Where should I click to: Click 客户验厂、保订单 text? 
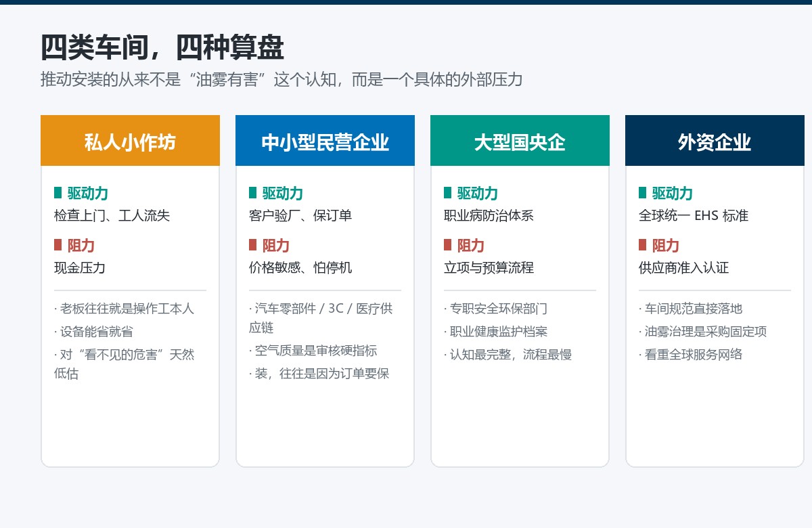pos(300,215)
